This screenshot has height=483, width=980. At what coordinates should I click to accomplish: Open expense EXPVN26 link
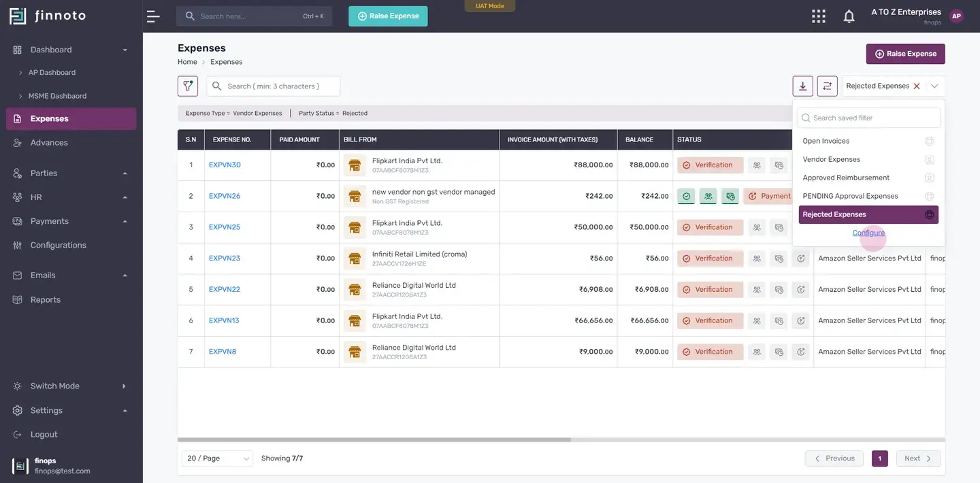click(x=225, y=196)
